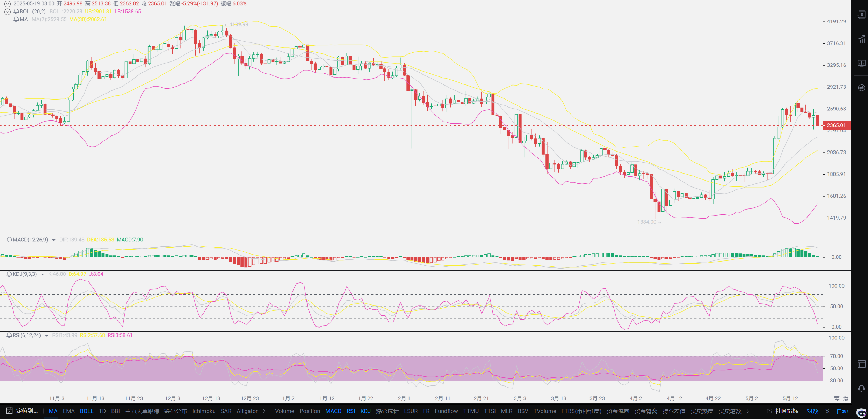Disable the RSI sub-indicator tab
868x419 pixels.
pos(351,411)
